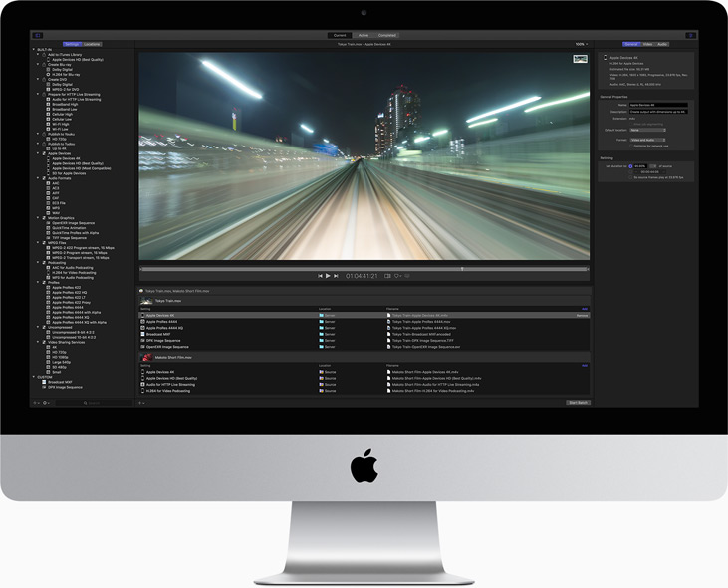The width and height of the screenshot is (728, 588).
Task: Jump to previous frame with the skip-back icon
Action: tap(320, 275)
